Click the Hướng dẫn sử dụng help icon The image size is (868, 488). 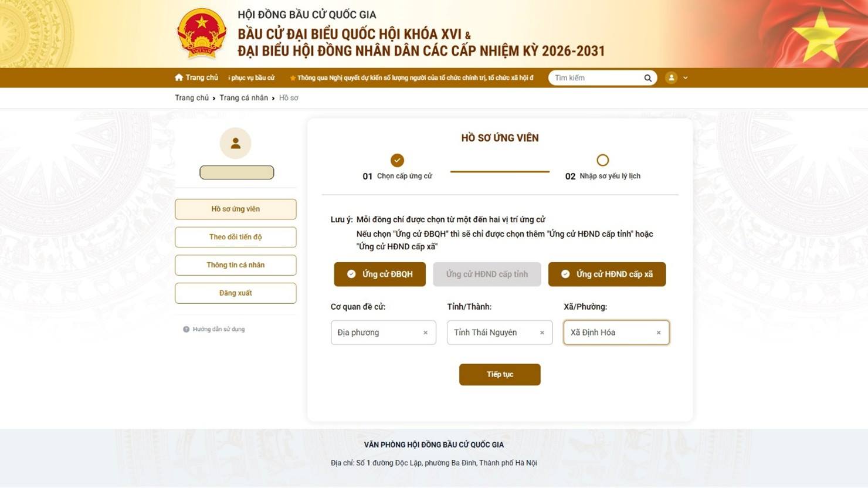[x=187, y=329]
